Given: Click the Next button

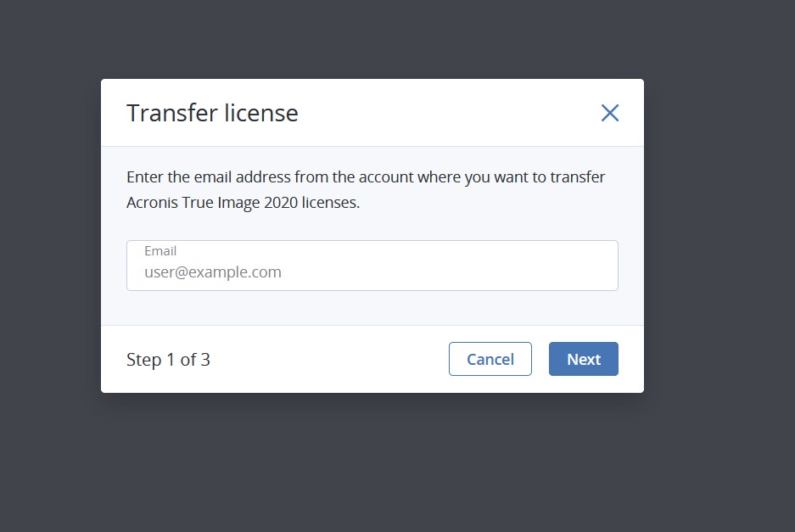Looking at the screenshot, I should coord(583,359).
